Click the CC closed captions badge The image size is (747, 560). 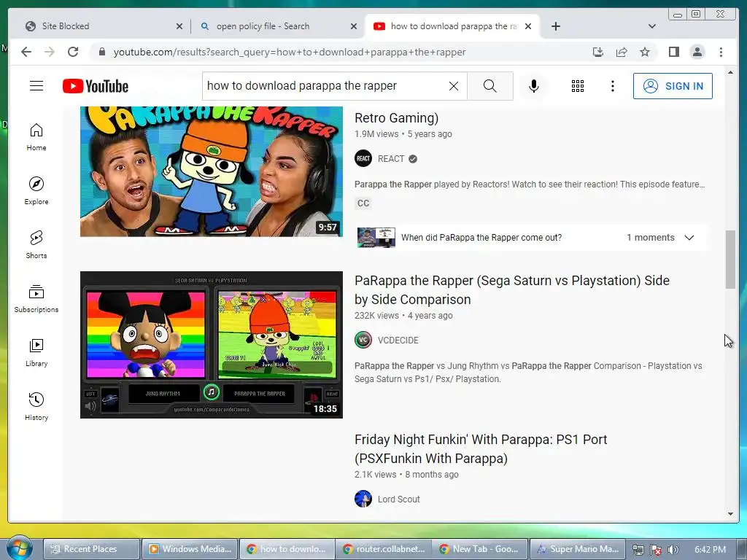[363, 203]
